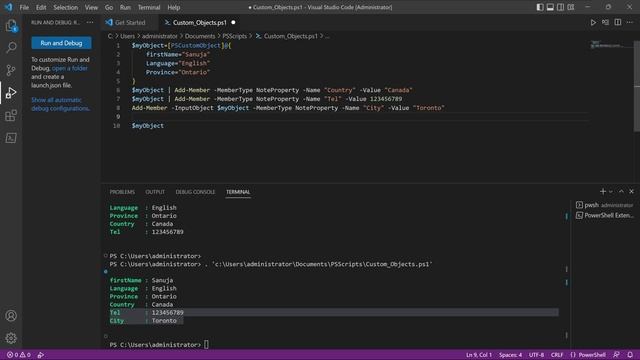The width and height of the screenshot is (640, 360).
Task: Open the Extensions view
Action: coord(11,116)
